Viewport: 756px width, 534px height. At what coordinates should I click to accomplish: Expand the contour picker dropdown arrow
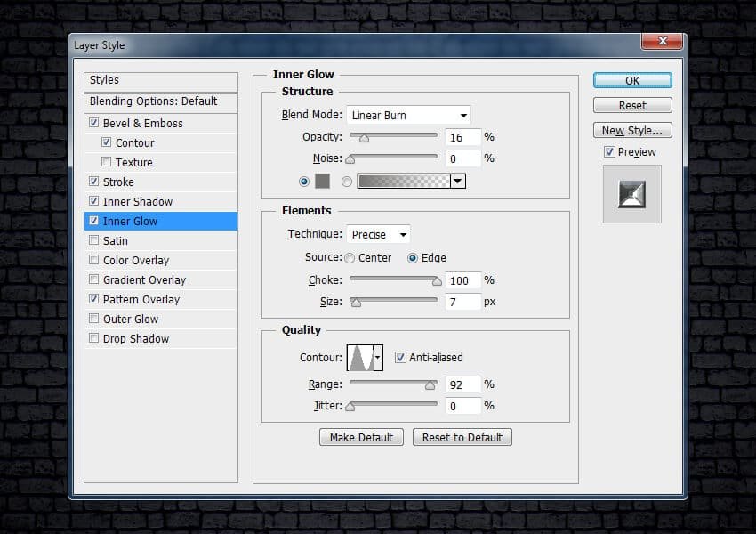[x=378, y=358]
